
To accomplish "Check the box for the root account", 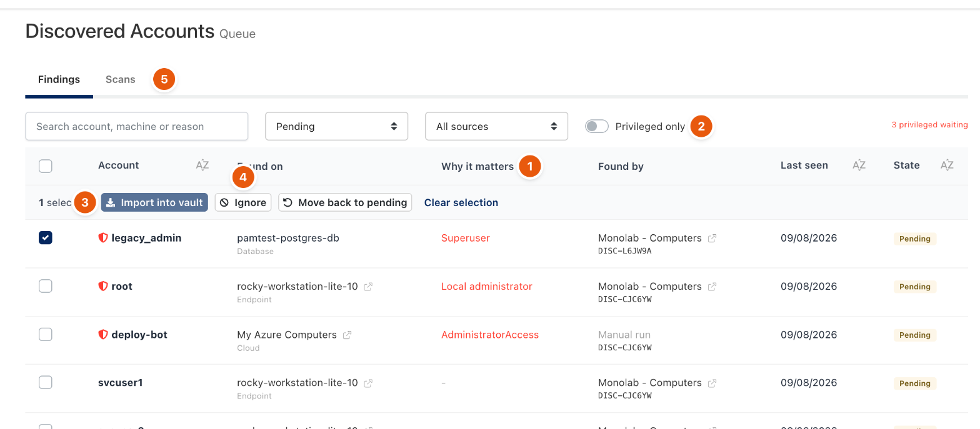I will click(46, 286).
